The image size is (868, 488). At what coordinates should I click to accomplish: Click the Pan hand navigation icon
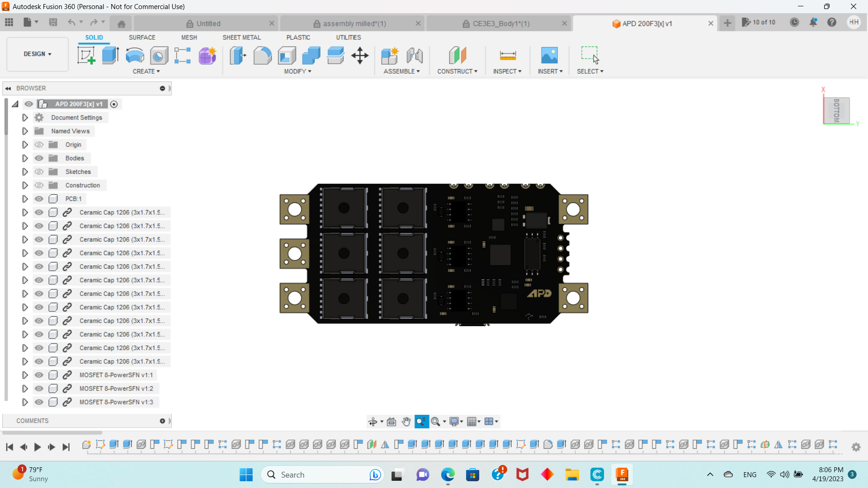[406, 422]
